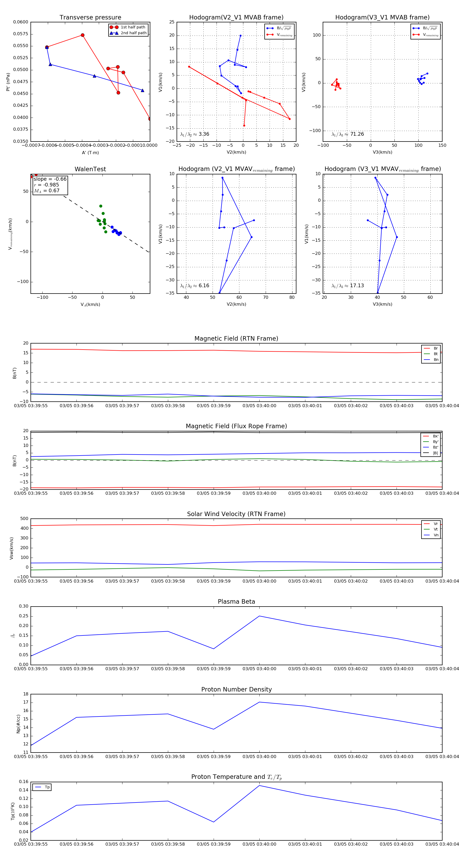Screen dimensions: 473x868
Task: Click the Plasma Beta peak at 03:40:00
Action: coord(259,616)
